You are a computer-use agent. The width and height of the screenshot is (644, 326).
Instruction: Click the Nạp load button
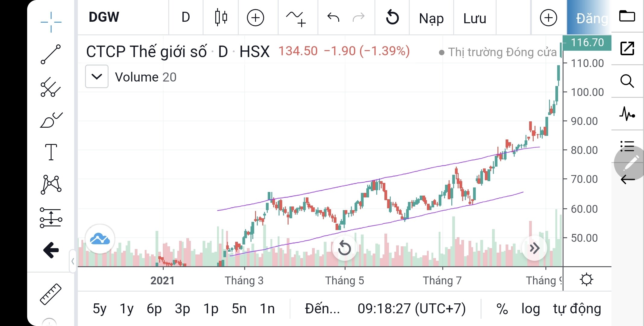coord(431,19)
